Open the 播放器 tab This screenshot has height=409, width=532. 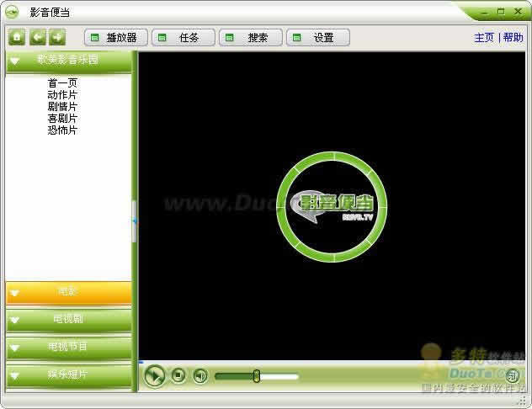[x=116, y=37]
